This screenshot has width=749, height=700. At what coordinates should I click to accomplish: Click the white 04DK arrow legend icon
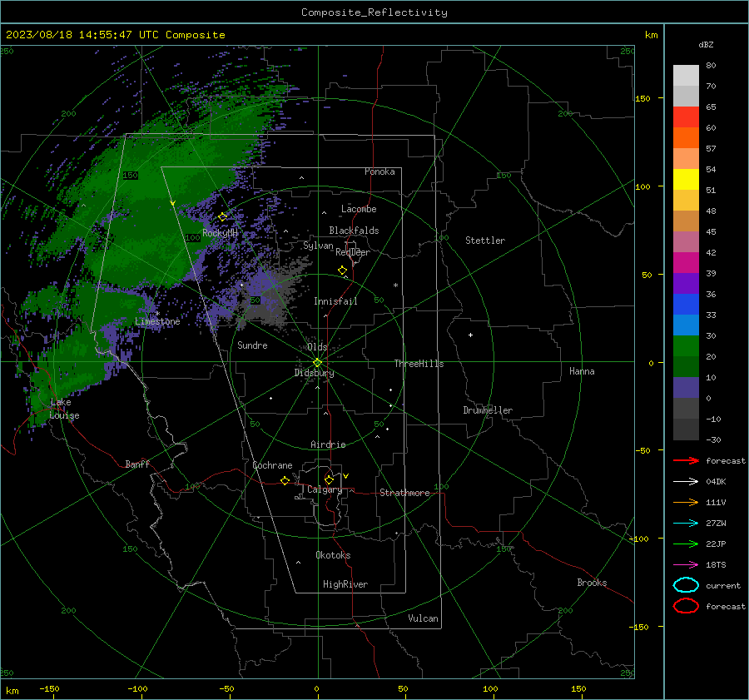pyautogui.click(x=686, y=481)
